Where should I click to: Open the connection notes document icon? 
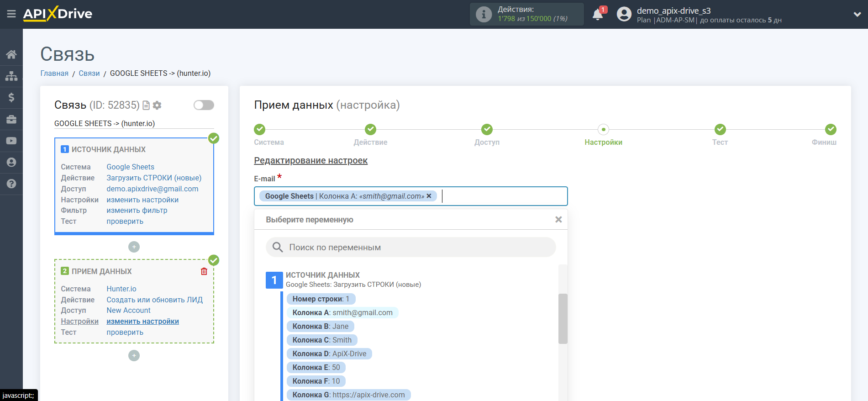click(x=146, y=106)
